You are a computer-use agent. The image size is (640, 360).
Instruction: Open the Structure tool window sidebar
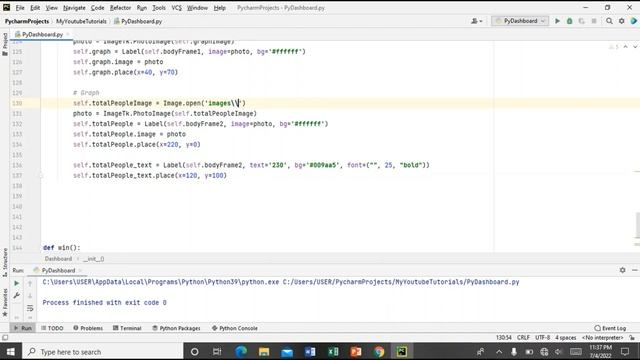tap(5, 262)
